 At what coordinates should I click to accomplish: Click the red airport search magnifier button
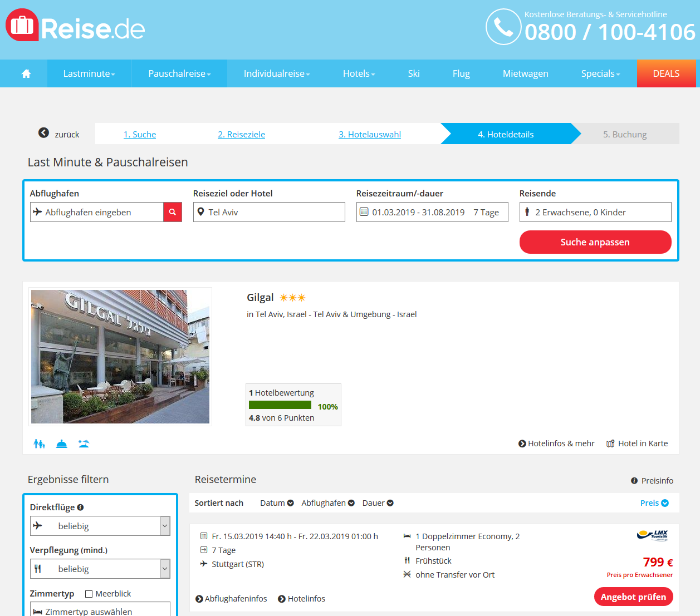click(x=173, y=212)
